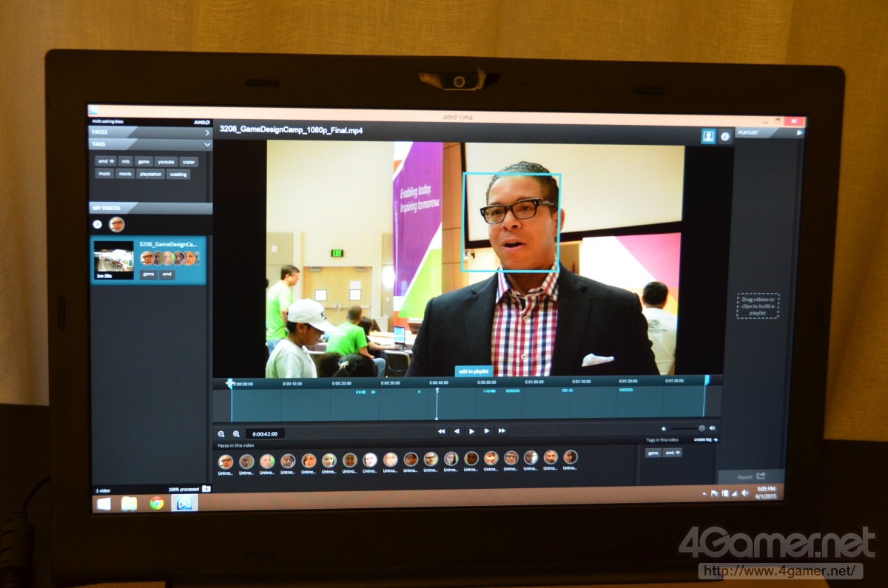The width and height of the screenshot is (888, 588).
Task: Click the create tag plus button
Action: [706, 440]
